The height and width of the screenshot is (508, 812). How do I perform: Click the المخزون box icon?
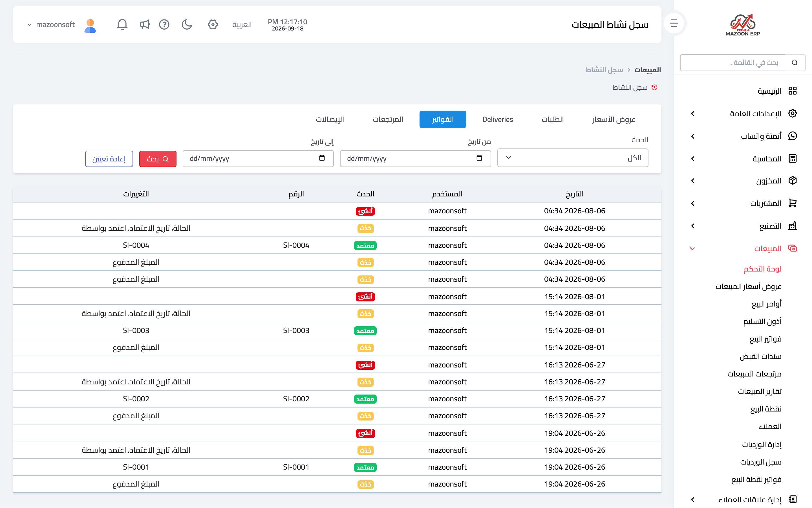(793, 181)
